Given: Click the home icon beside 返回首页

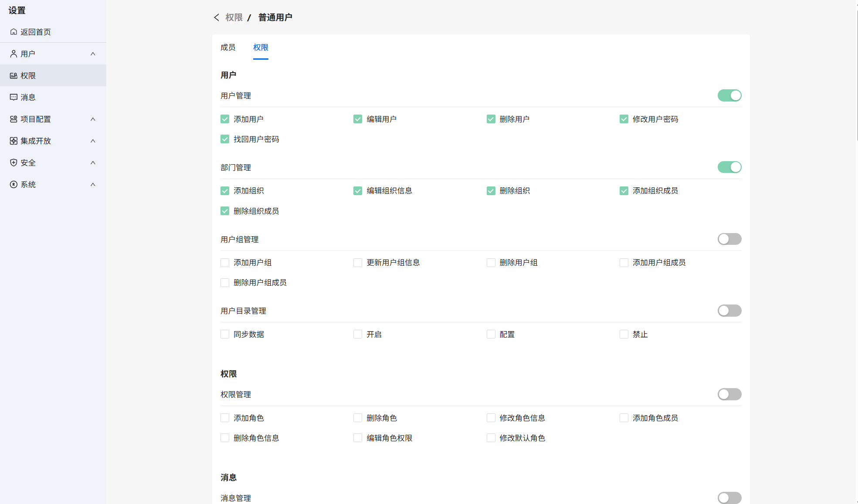Looking at the screenshot, I should [14, 32].
